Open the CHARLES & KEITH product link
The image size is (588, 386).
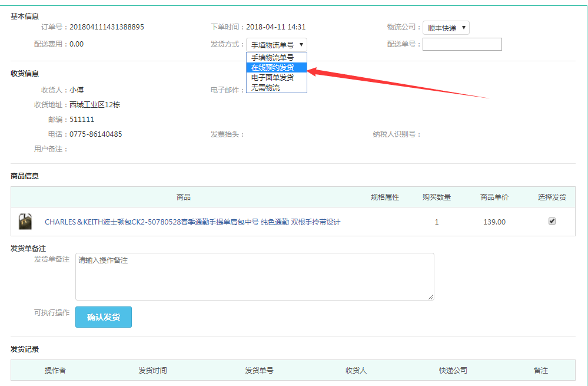click(192, 222)
